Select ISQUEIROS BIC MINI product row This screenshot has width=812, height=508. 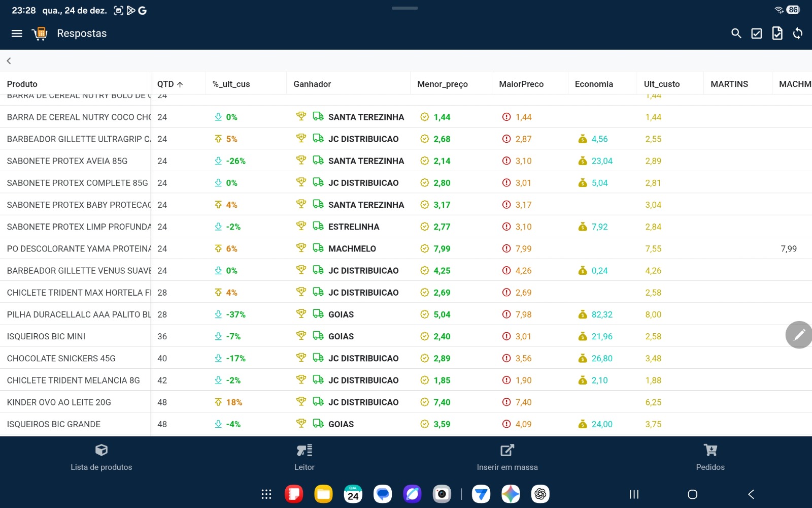(x=46, y=336)
